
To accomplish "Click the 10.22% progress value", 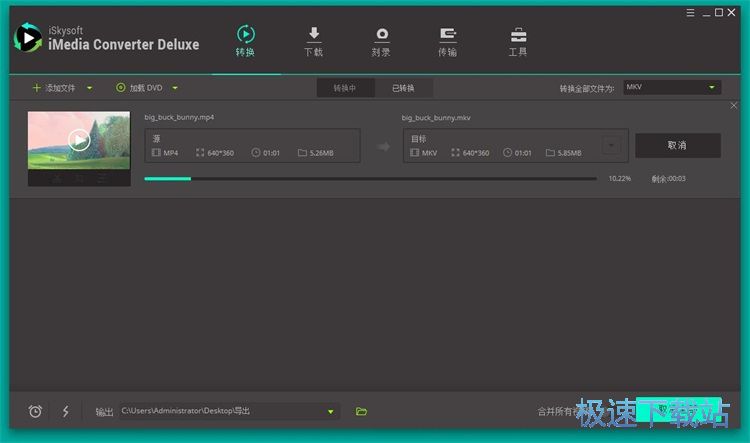I will (x=619, y=178).
